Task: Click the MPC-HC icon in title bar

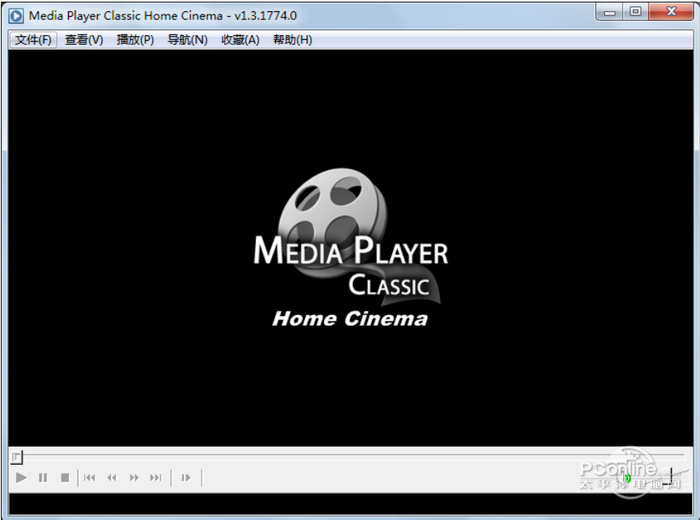Action: point(16,16)
